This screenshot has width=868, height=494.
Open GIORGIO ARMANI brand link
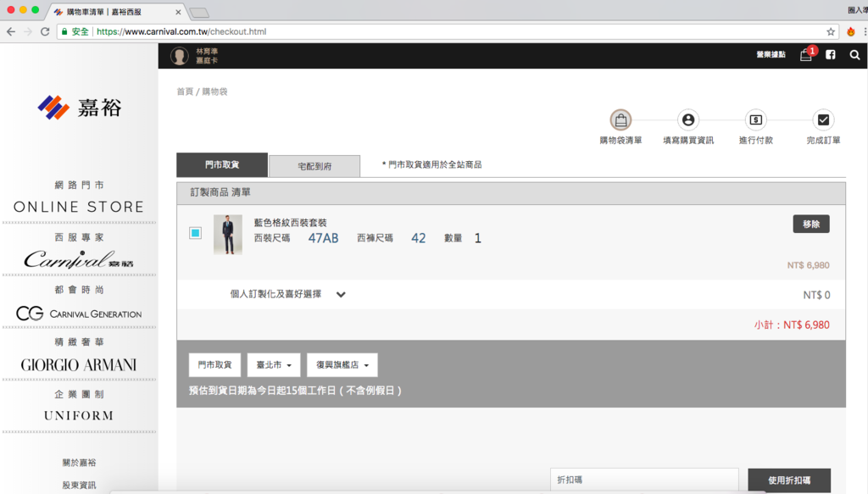tap(79, 365)
